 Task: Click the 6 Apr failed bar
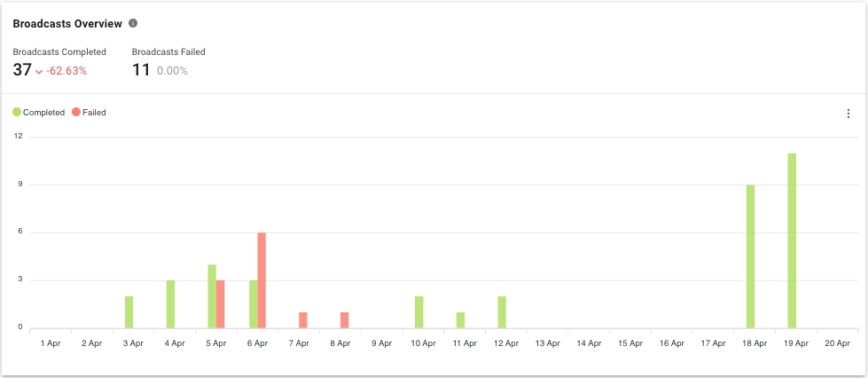tap(262, 280)
